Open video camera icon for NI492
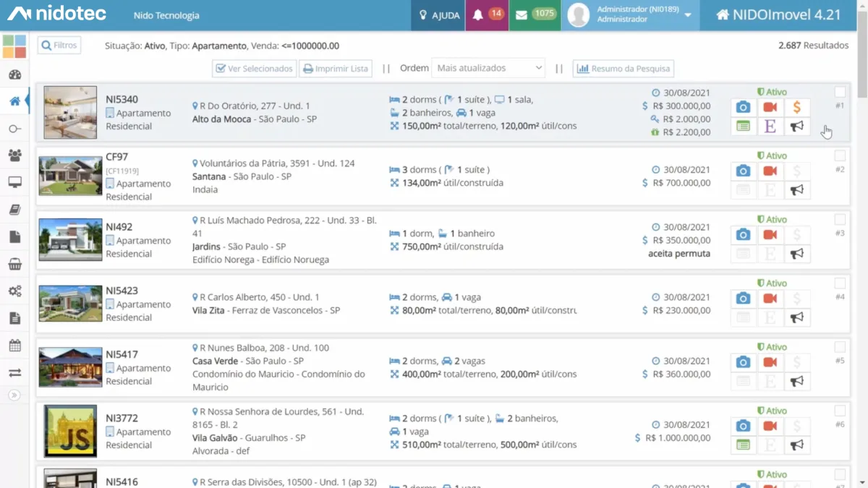 coord(770,235)
